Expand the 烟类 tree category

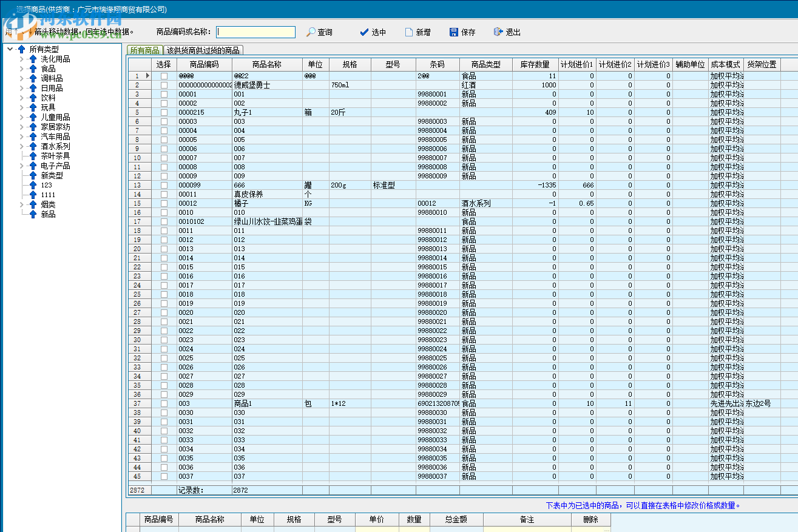(x=21, y=204)
